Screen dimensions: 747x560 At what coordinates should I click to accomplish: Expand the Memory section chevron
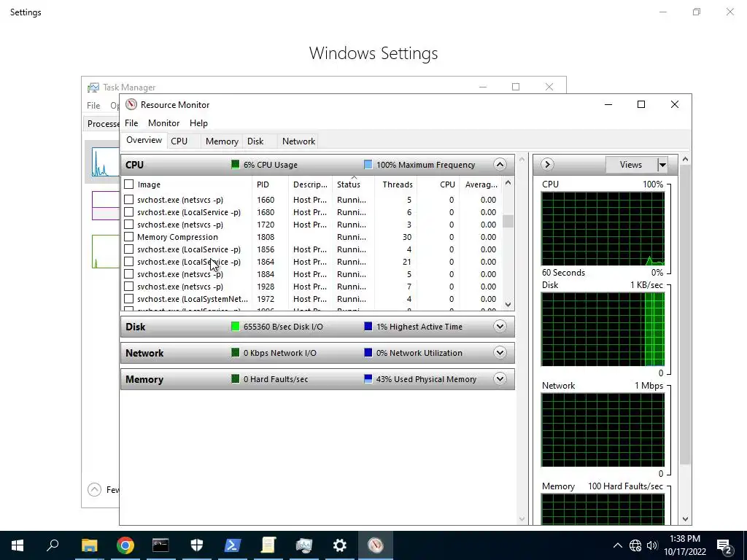pyautogui.click(x=500, y=378)
